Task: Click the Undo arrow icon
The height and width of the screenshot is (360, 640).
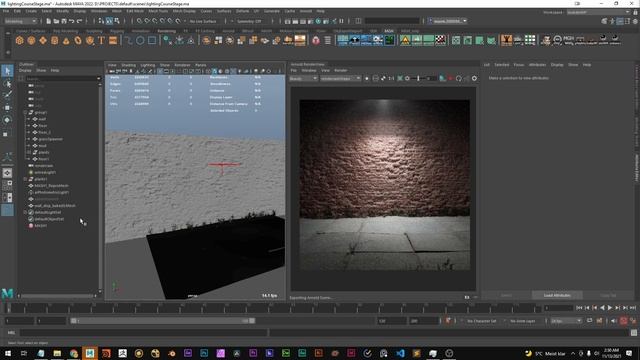Action: [x=71, y=21]
